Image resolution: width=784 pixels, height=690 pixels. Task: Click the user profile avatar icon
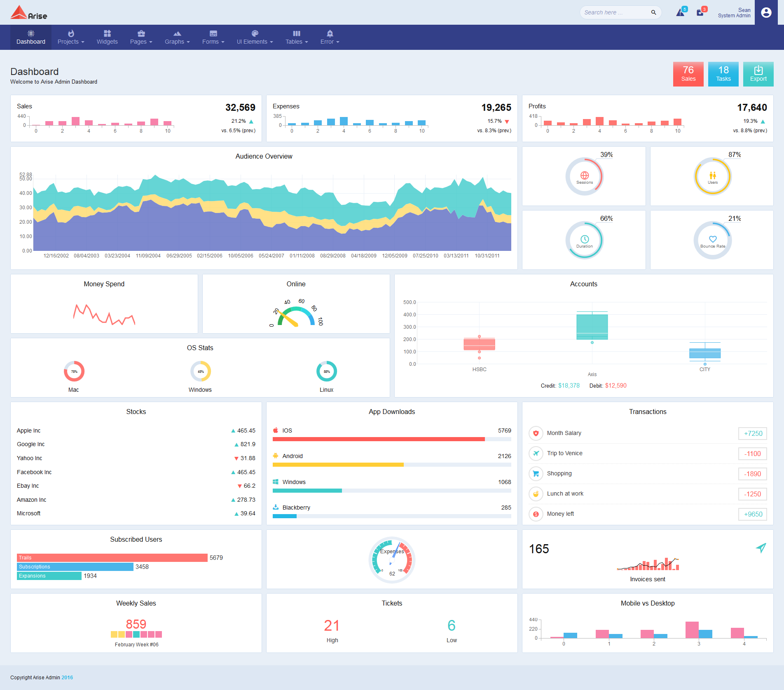[x=766, y=12]
